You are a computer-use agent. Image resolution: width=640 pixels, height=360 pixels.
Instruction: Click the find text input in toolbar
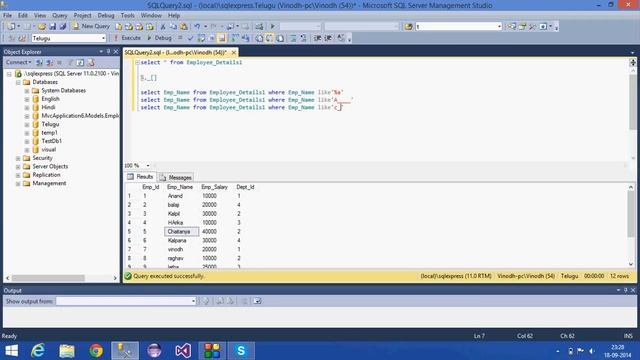click(x=456, y=27)
